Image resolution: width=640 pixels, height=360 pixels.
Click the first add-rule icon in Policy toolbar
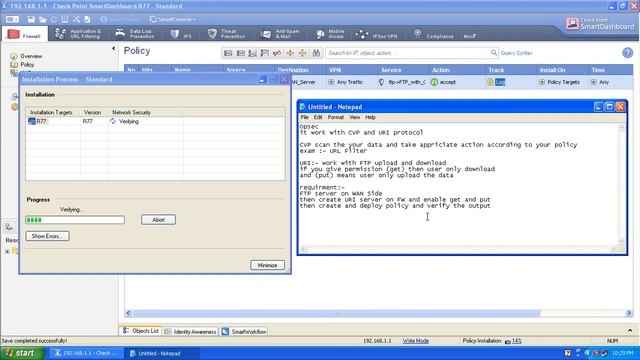click(228, 53)
